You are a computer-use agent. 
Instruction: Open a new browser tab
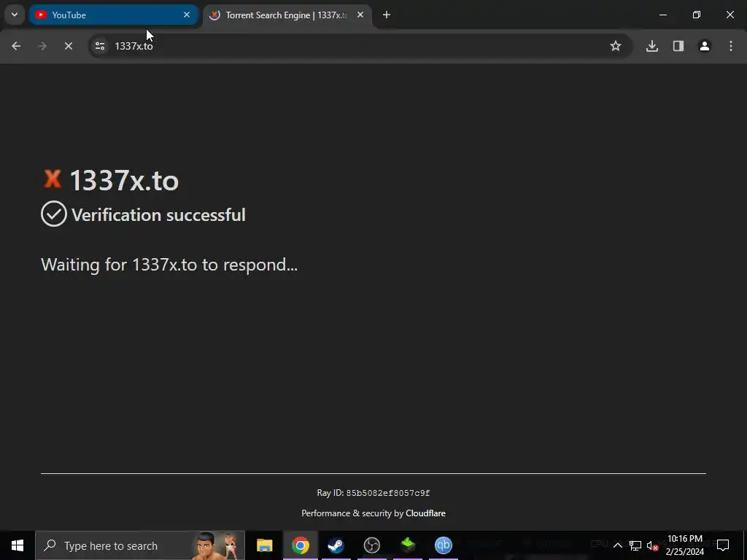[x=387, y=15]
